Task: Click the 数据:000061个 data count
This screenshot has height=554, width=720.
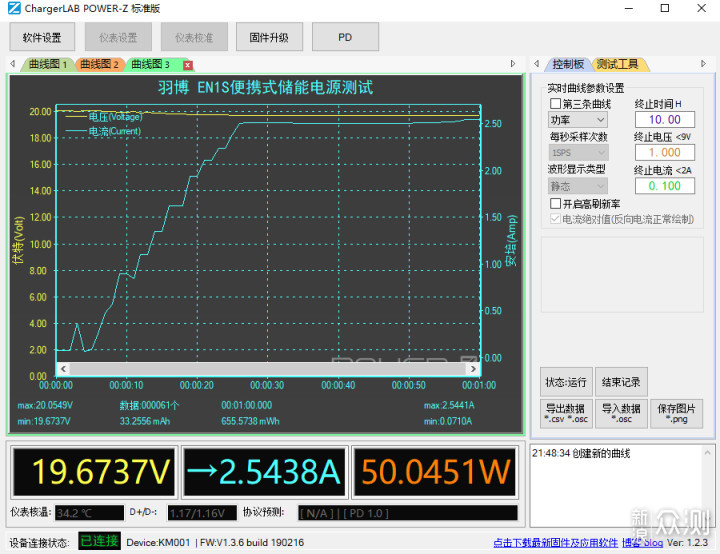Action: 149,406
